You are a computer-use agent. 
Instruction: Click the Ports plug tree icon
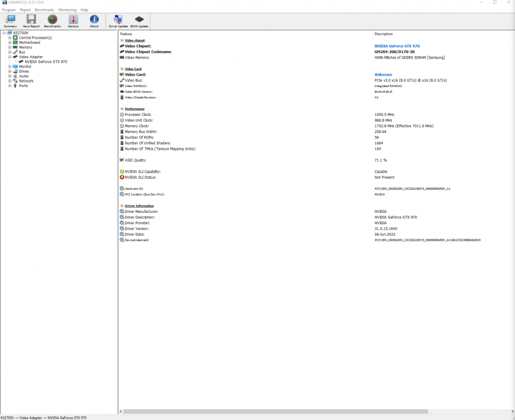[15, 86]
